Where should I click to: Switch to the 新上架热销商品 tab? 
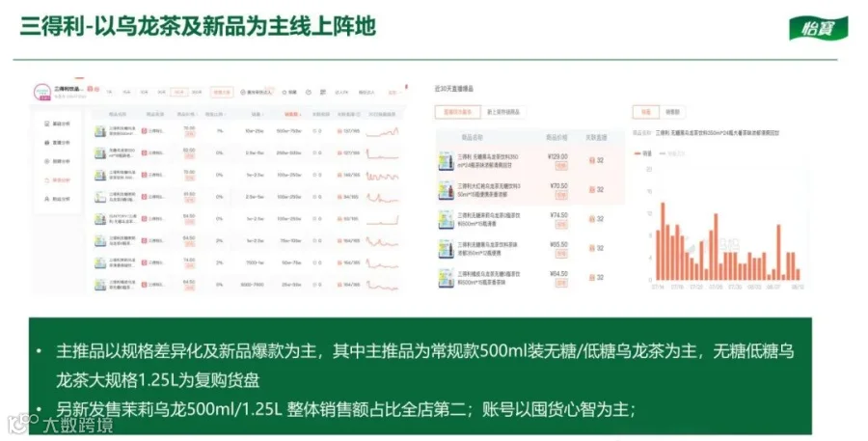tap(503, 112)
